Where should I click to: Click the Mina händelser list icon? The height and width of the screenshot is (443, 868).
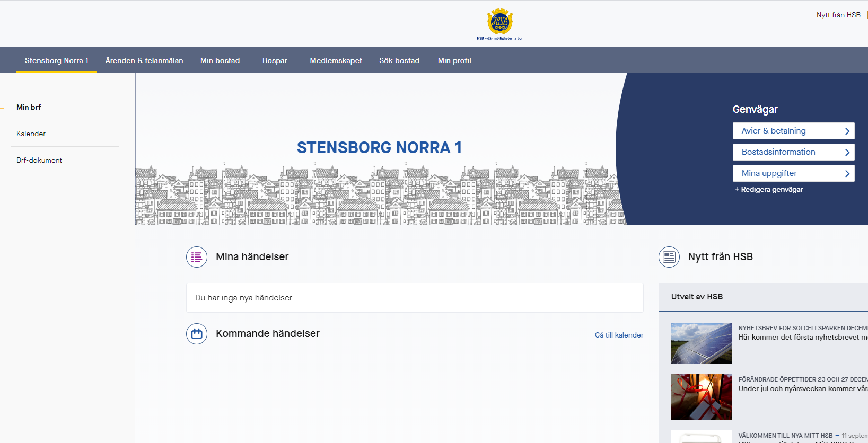tap(197, 257)
